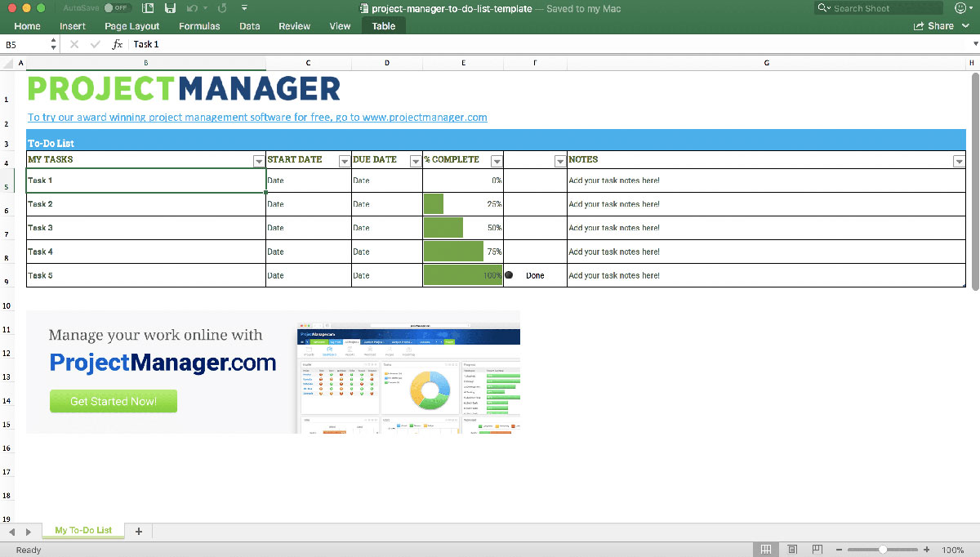Select the Task 2 cell
980x557 pixels.
point(146,204)
